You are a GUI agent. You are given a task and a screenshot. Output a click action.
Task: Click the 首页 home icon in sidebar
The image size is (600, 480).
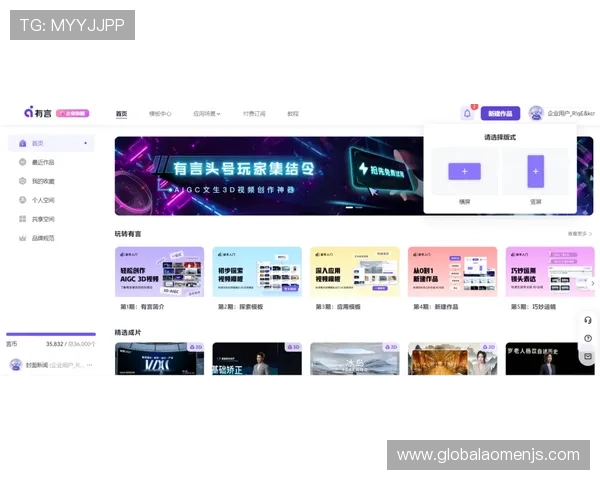pyautogui.click(x=23, y=143)
